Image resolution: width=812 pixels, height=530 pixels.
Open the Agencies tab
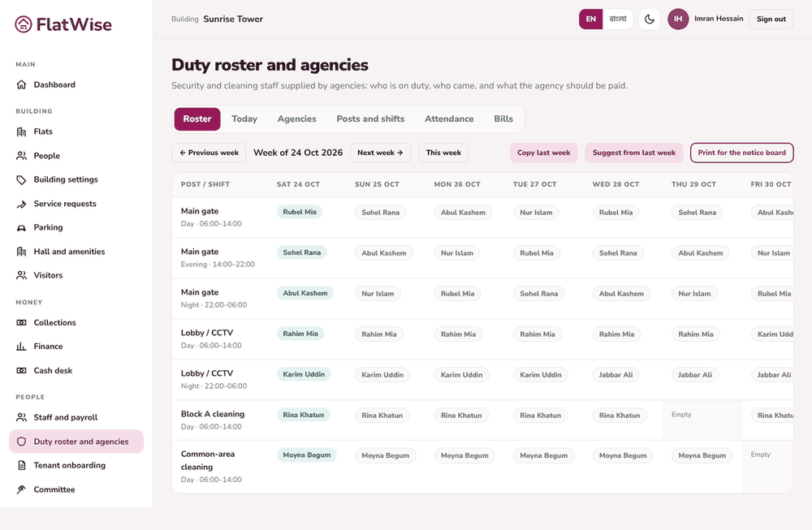296,119
